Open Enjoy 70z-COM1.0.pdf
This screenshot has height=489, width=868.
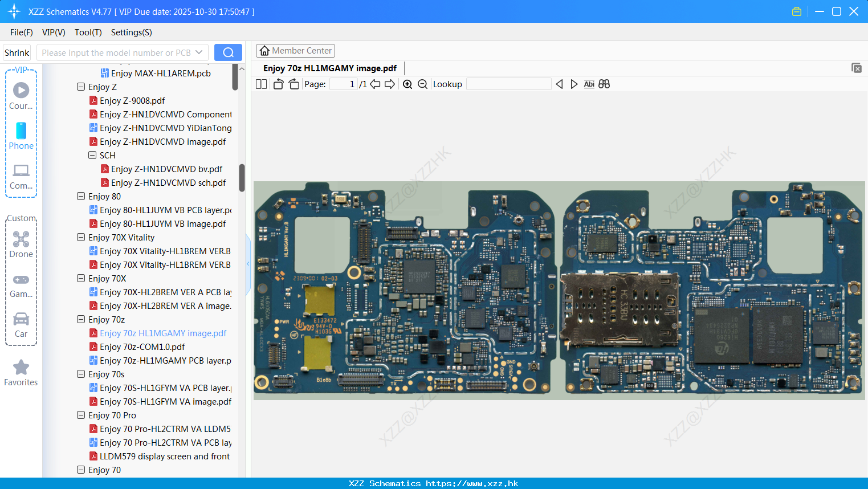137,347
